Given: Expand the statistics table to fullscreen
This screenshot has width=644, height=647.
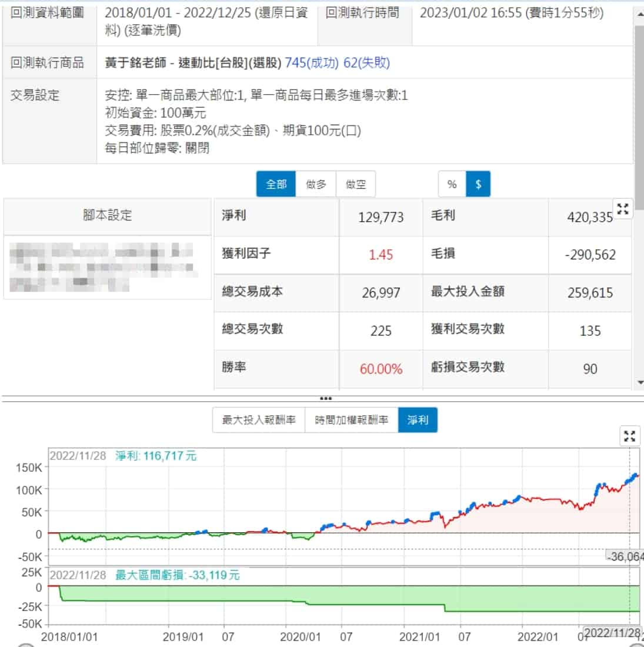Looking at the screenshot, I should [623, 209].
